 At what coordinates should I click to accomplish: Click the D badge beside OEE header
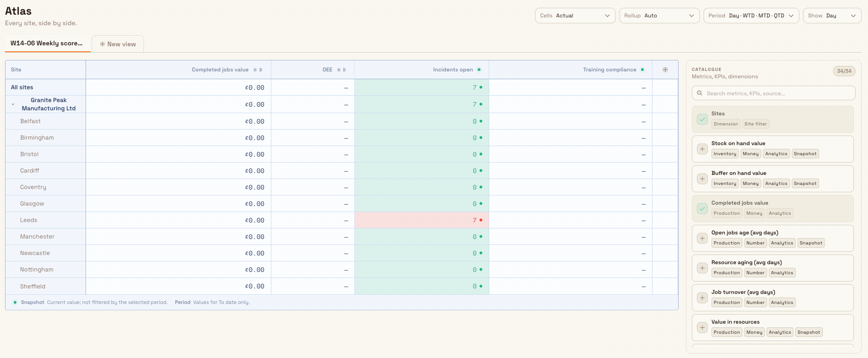pyautogui.click(x=345, y=70)
